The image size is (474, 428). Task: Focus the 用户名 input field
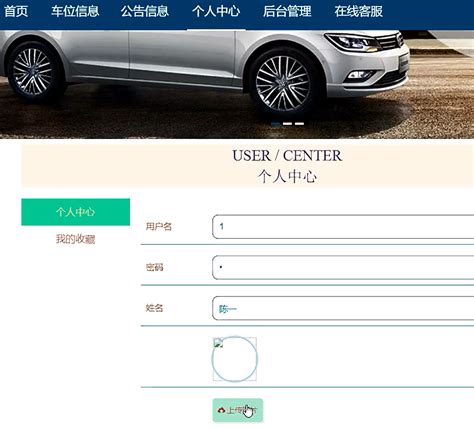pos(343,227)
